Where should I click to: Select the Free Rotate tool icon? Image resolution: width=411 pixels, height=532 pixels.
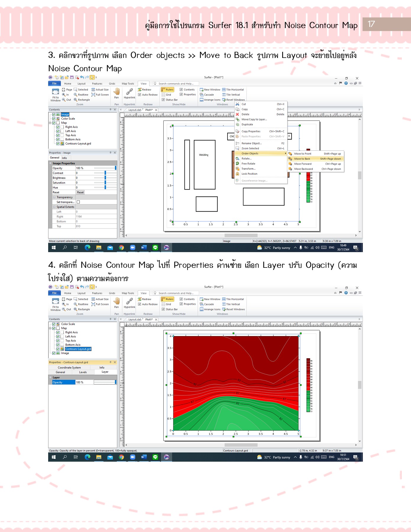pyautogui.click(x=237, y=163)
